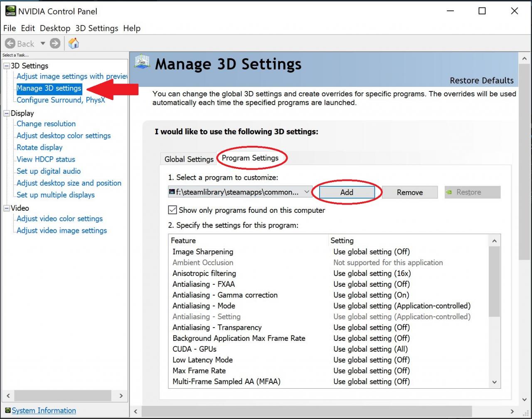Click the Home icon in toolbar

click(74, 43)
